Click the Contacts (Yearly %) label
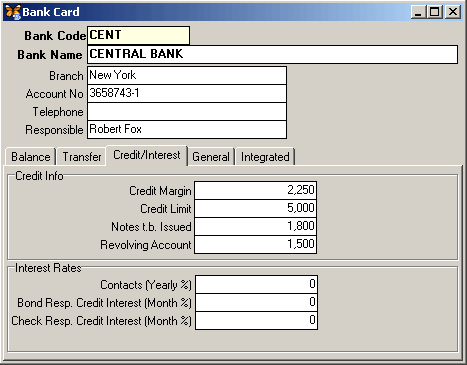The image size is (467, 365). click(146, 285)
